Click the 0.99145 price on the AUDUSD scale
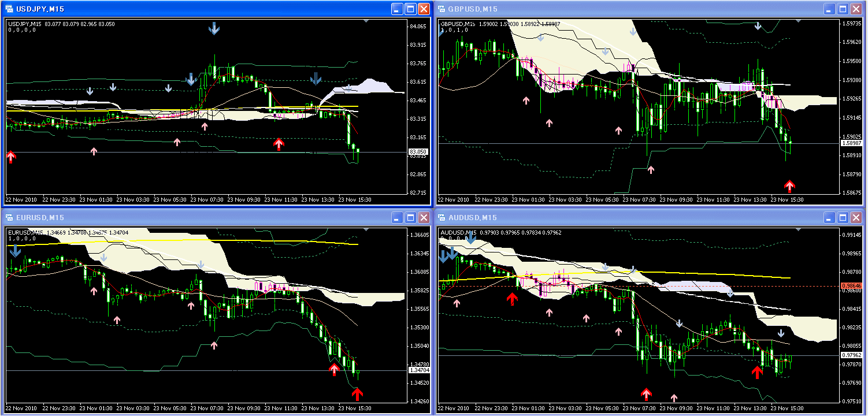 tap(852, 235)
